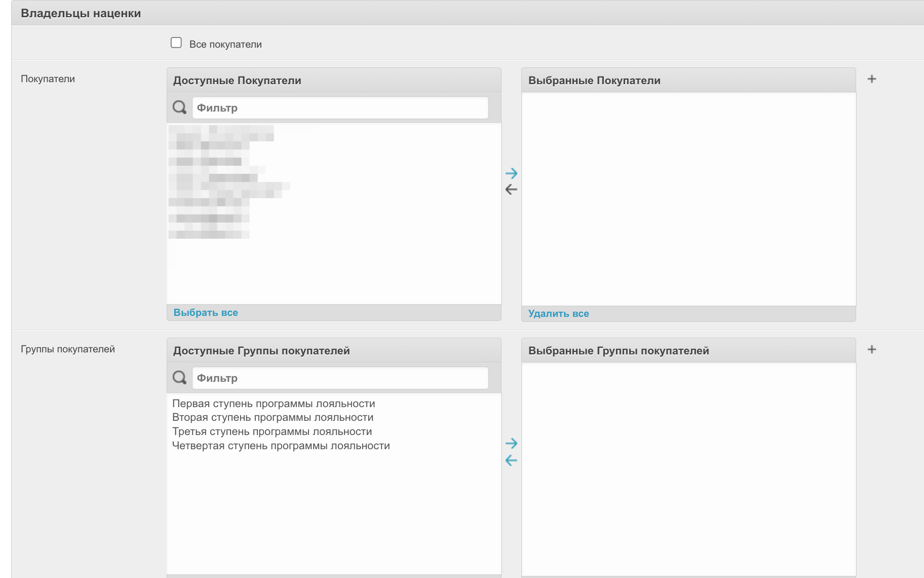The width and height of the screenshot is (924, 578).
Task: Select "Вторая ступень программы лояльности"
Action: tap(273, 417)
